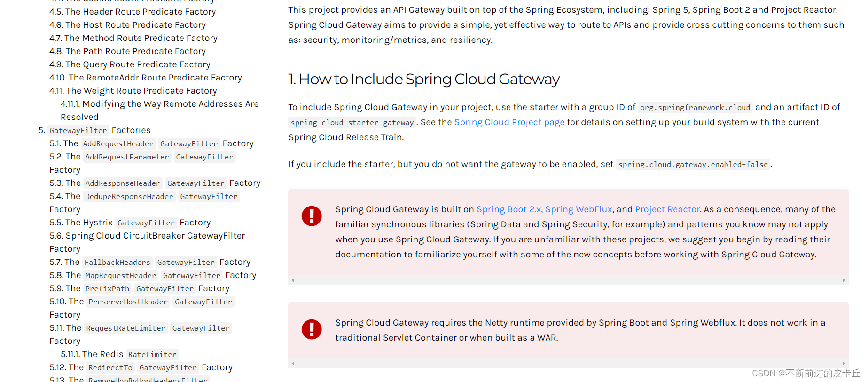This screenshot has width=868, height=382.
Task: Open section 4.6 The Host Route Predicate Factory
Action: click(127, 25)
